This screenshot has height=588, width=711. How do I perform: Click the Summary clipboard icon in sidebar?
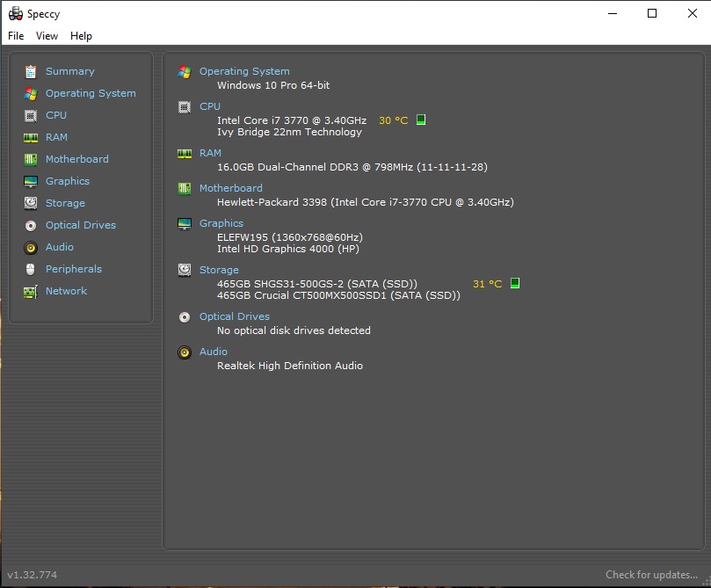coord(31,72)
